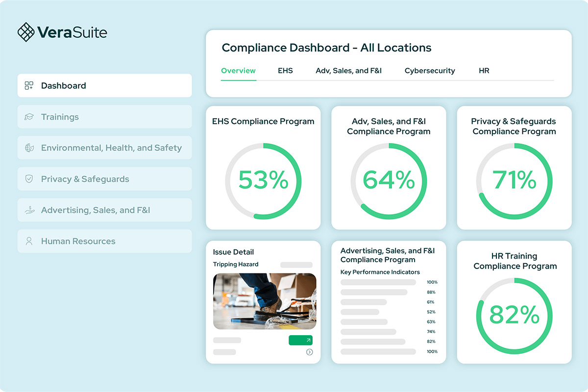Screen dimensions: 588x392
Task: Click the 61% KPI value
Action: pos(431,302)
